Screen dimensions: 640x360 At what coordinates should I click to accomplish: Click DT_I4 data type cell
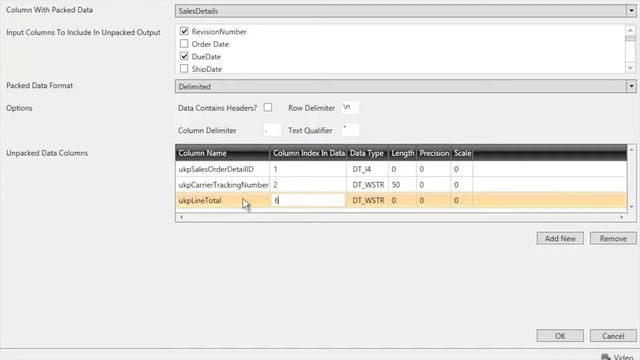367,169
